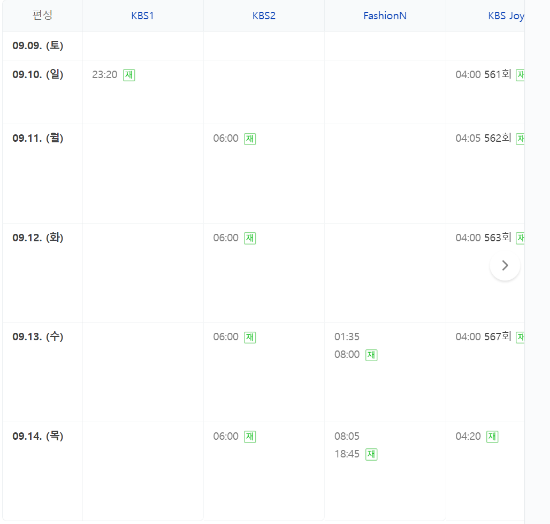Viewport: 550px width, 524px height.
Task: Open the KBS2 channel link
Action: pos(264,16)
